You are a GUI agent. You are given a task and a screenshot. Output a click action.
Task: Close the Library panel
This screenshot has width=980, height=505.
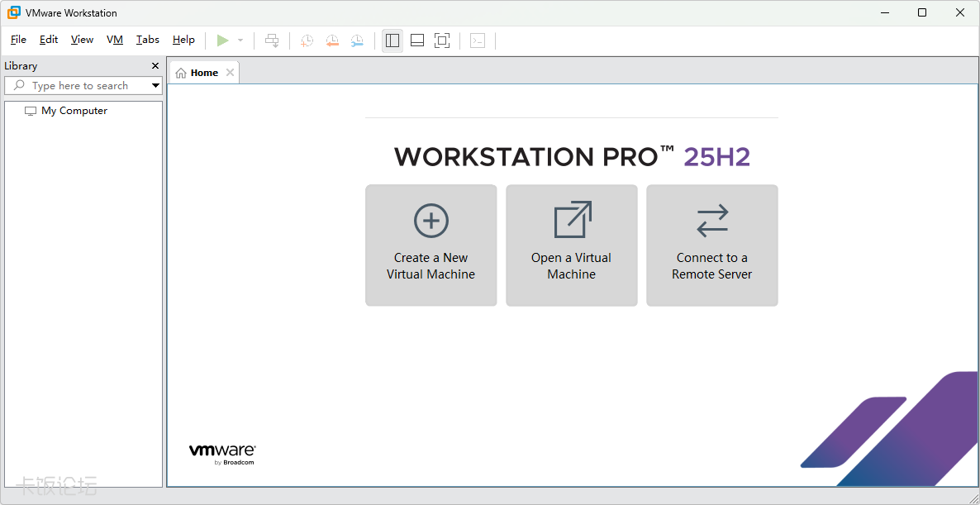pos(155,66)
